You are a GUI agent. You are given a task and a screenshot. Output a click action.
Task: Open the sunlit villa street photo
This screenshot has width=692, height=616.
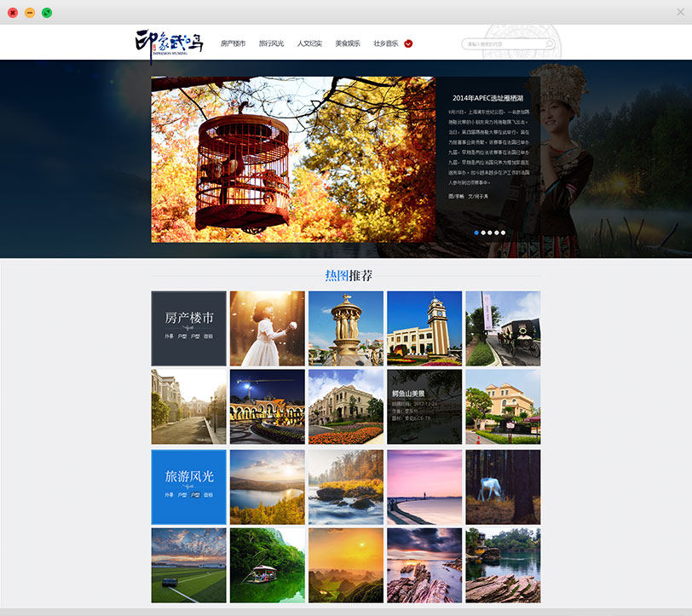coord(189,407)
